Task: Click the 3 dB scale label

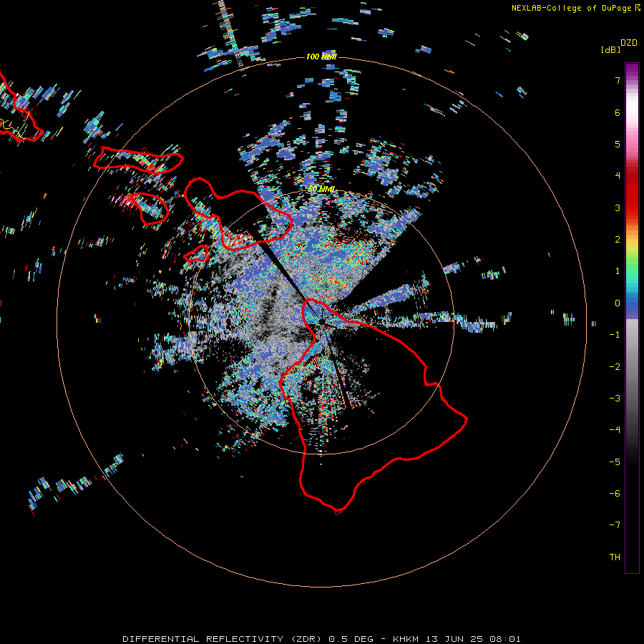Action: pyautogui.click(x=618, y=208)
